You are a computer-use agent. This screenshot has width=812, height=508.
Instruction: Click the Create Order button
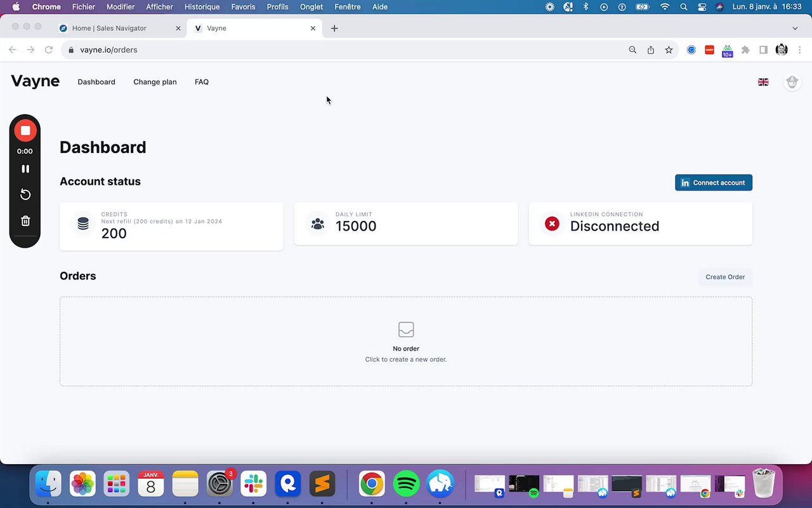725,277
